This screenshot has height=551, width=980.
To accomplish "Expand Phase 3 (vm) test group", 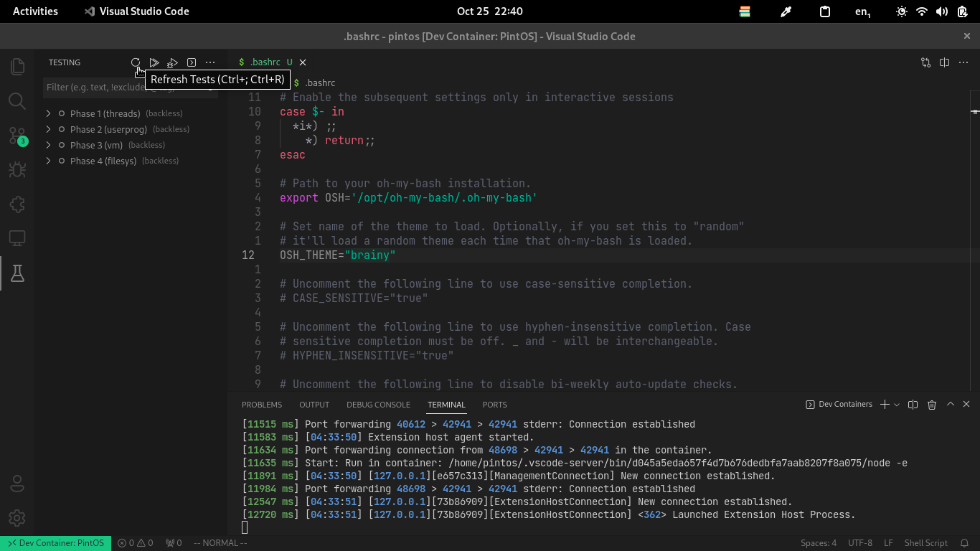I will tap(48, 145).
